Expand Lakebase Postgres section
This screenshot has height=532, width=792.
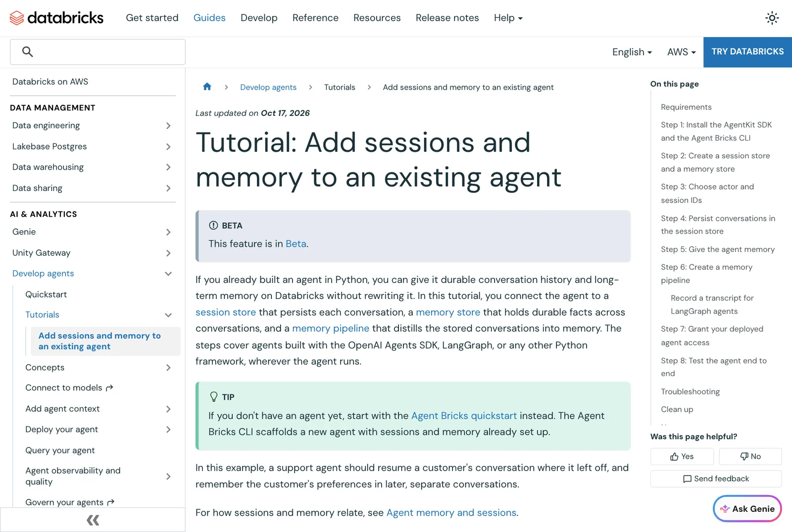point(168,146)
